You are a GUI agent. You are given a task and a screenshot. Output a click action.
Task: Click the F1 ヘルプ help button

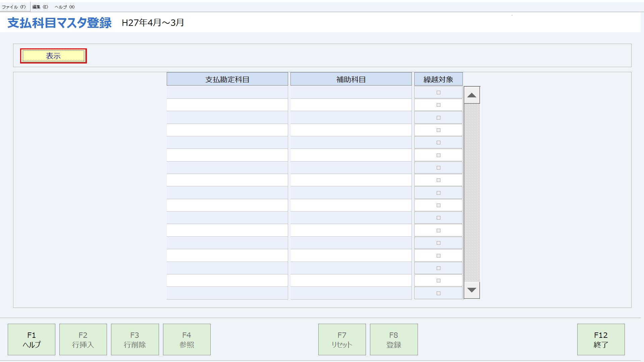[31, 339]
